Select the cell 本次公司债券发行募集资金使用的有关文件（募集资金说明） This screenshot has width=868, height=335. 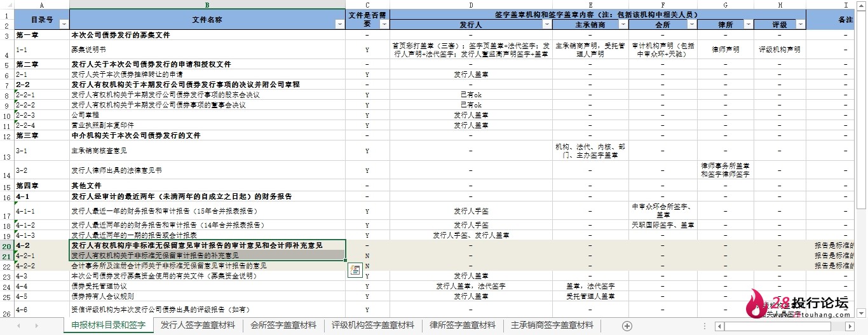pyautogui.click(x=207, y=276)
